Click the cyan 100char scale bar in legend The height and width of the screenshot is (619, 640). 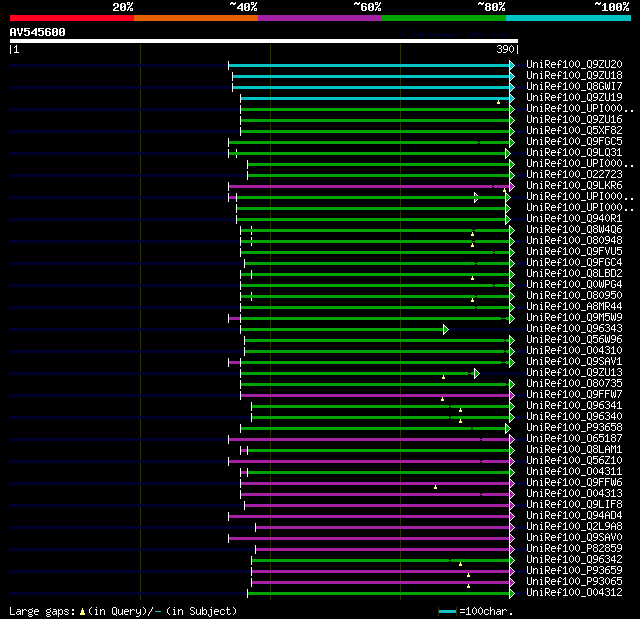coord(447,612)
